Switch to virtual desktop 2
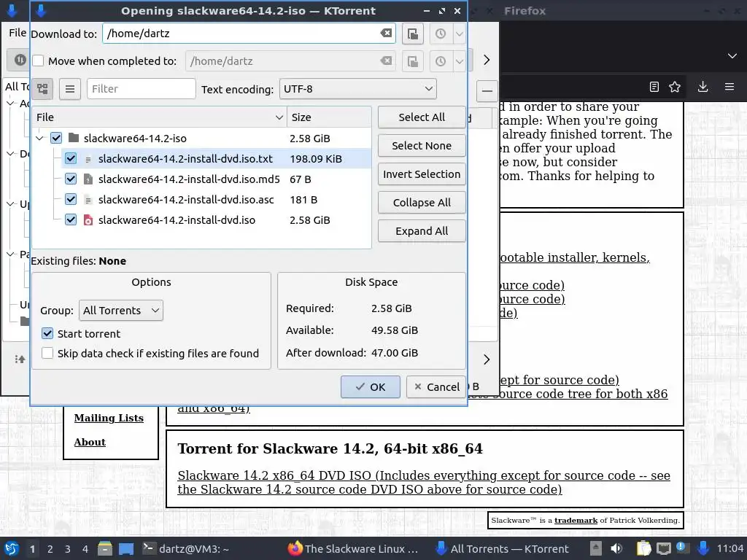This screenshot has height=560, width=747. tap(50, 548)
